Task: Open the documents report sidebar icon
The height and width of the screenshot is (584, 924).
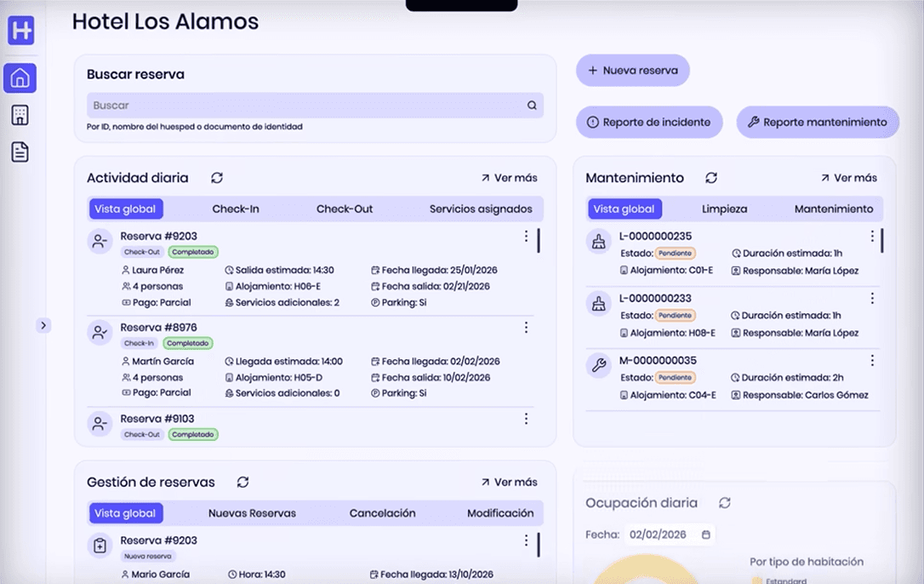Action: click(x=20, y=152)
